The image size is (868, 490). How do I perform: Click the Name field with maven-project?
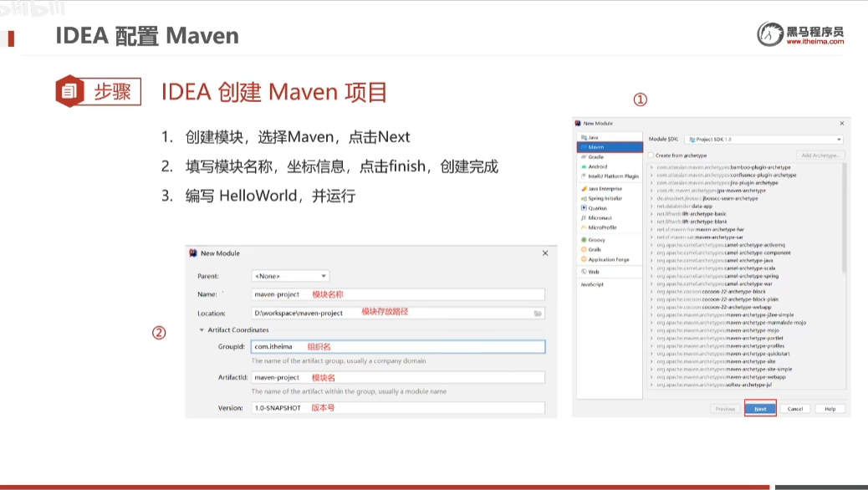[x=398, y=294]
